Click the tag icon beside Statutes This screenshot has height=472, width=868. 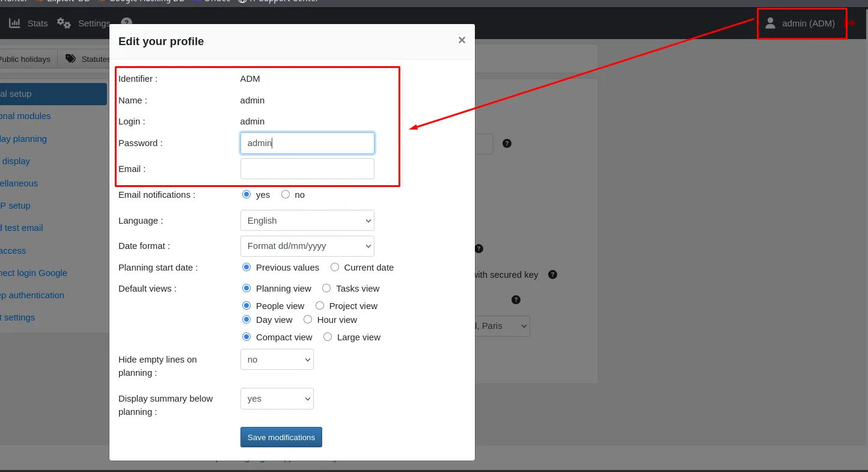(x=71, y=59)
